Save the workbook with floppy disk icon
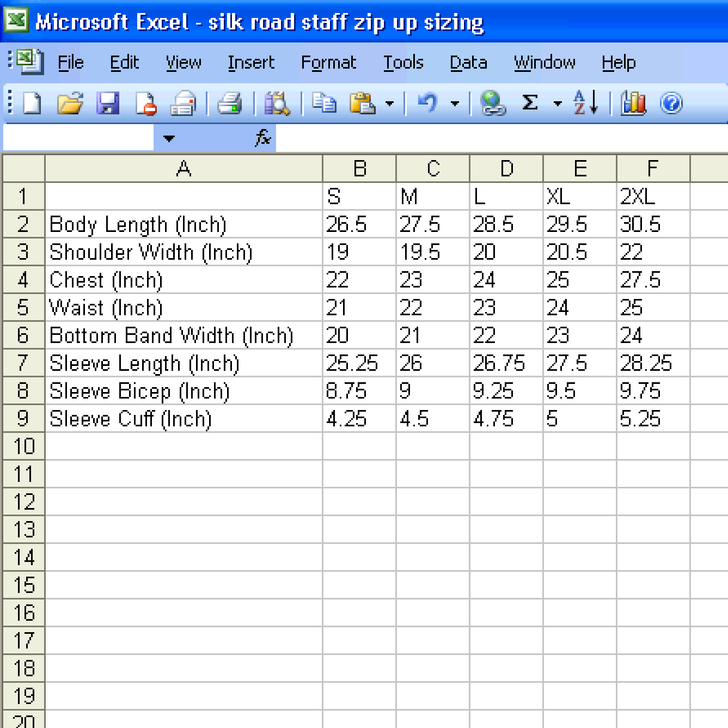Viewport: 728px width, 728px height. click(108, 103)
